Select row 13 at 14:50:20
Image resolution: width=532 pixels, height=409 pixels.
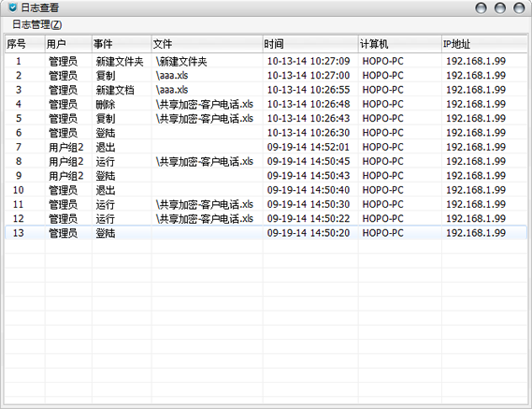pyautogui.click(x=266, y=233)
